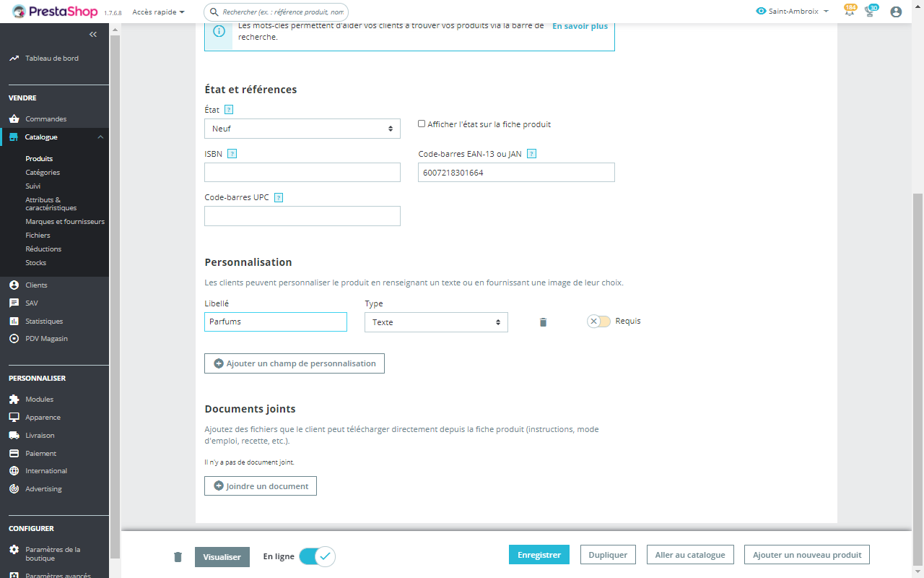Viewport: 924px width, 578px height.
Task: Open the trophy achievements icon
Action: 870,12
